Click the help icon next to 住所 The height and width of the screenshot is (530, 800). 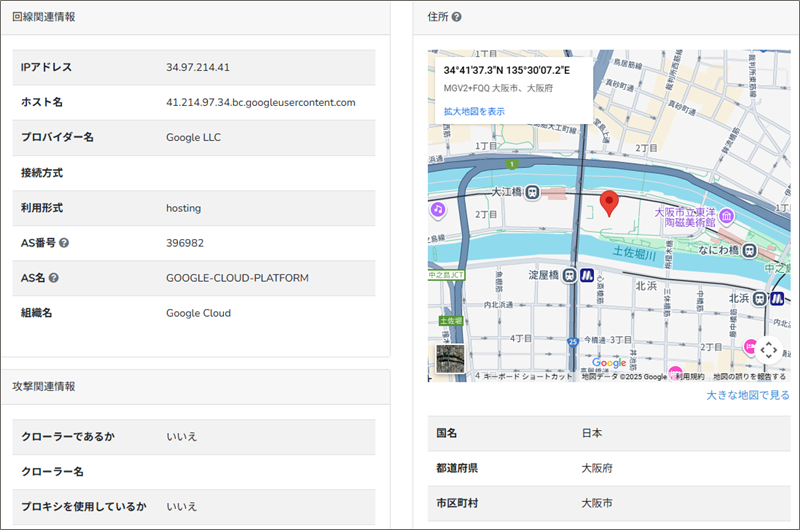tap(456, 17)
